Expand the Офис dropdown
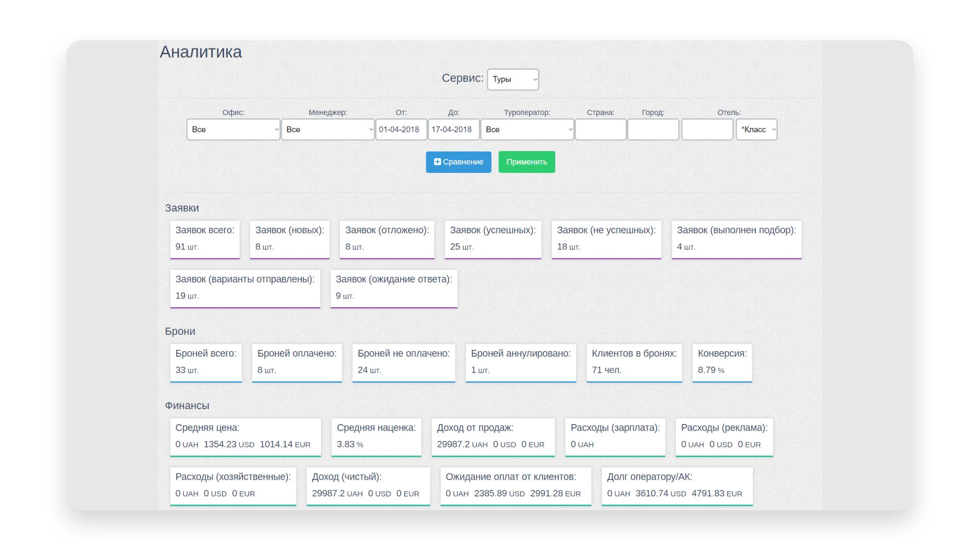The height and width of the screenshot is (551, 980). coord(233,130)
